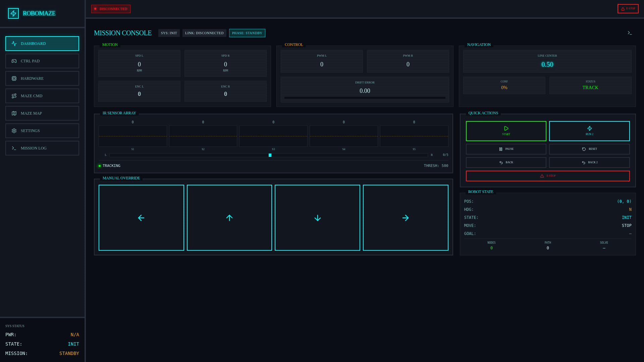This screenshot has width=644, height=362.
Task: Click the CONF 0% value
Action: coord(504,88)
